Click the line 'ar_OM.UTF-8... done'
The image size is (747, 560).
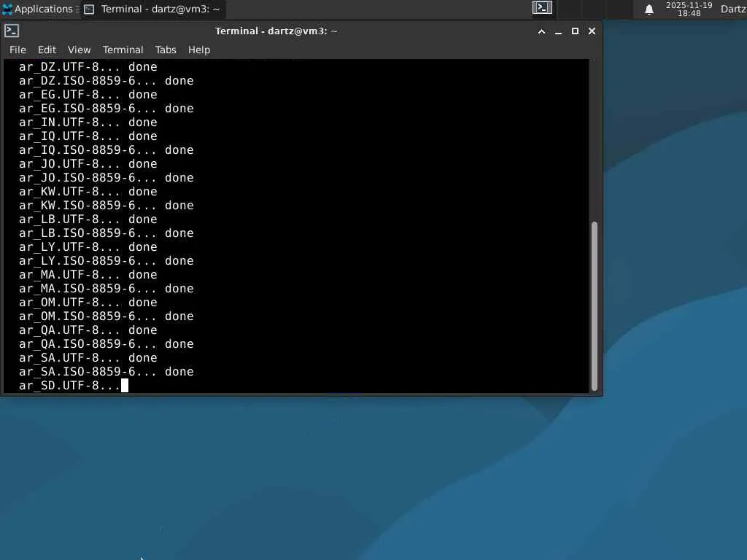click(x=88, y=301)
